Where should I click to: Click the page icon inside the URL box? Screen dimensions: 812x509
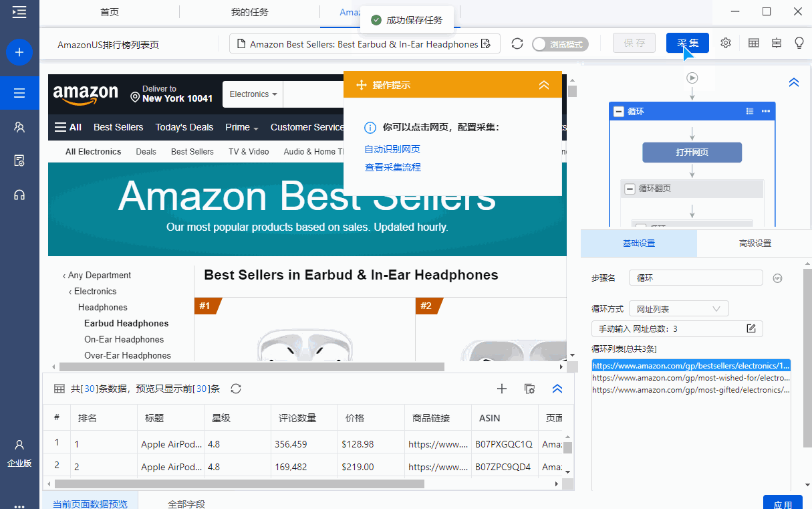coord(241,44)
